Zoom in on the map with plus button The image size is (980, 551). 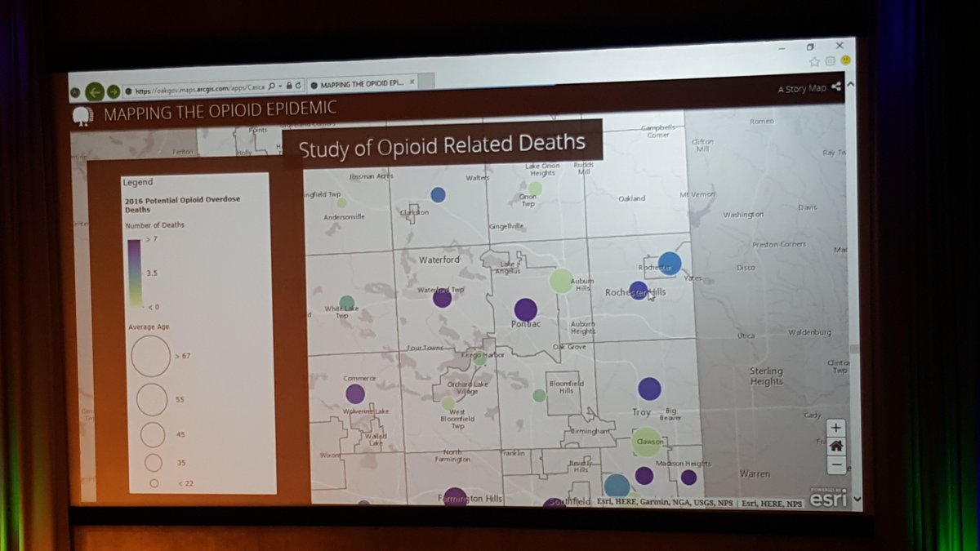(835, 429)
